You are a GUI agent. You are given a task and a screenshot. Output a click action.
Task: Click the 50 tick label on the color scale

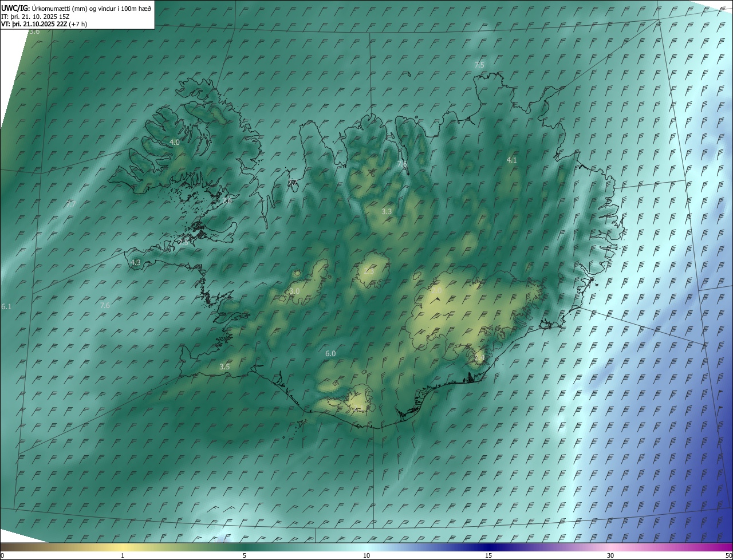(728, 555)
